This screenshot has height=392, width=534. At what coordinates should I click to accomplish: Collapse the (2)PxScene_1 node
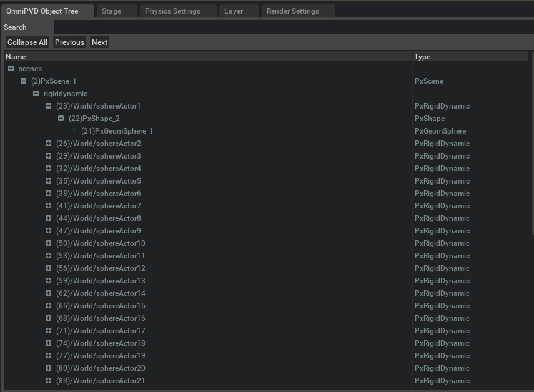click(23, 81)
